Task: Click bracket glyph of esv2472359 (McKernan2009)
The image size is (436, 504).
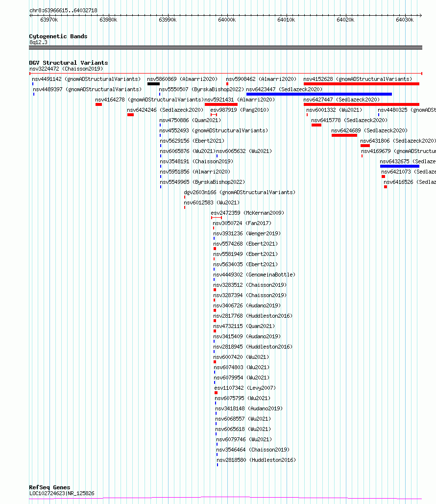Action: coord(217,218)
